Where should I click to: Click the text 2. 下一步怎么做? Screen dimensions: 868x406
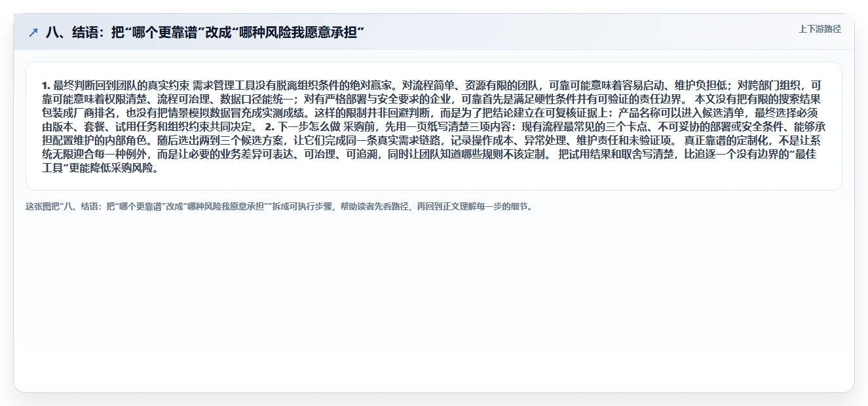point(302,127)
